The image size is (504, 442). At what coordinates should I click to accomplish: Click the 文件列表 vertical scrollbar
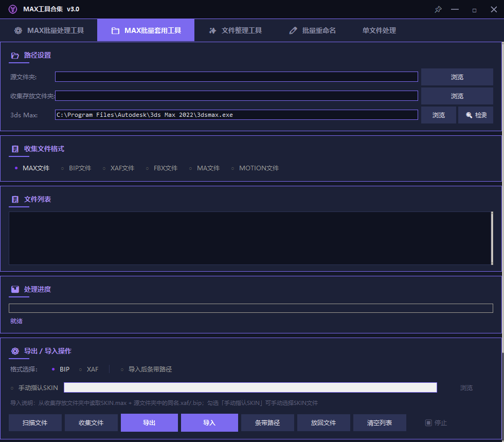[x=492, y=238]
